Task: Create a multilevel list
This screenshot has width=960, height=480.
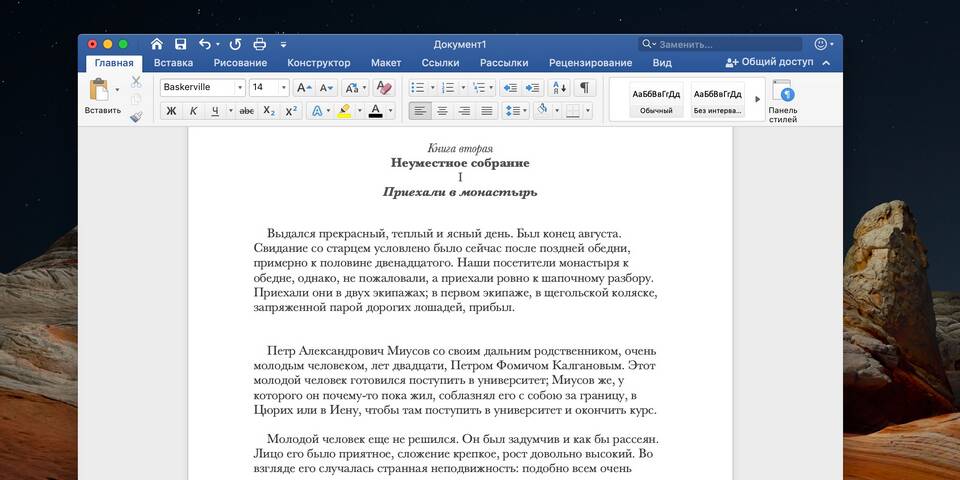Action: [x=479, y=88]
